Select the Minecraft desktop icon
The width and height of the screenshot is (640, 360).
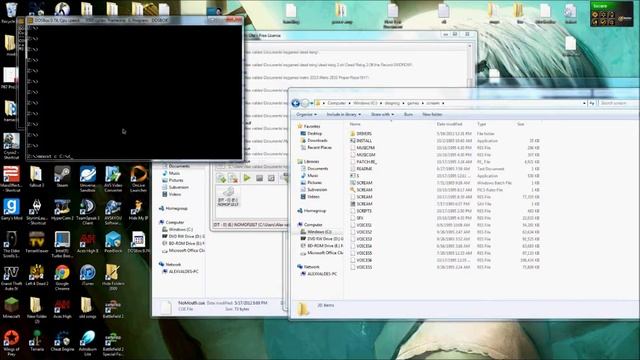(x=11, y=308)
